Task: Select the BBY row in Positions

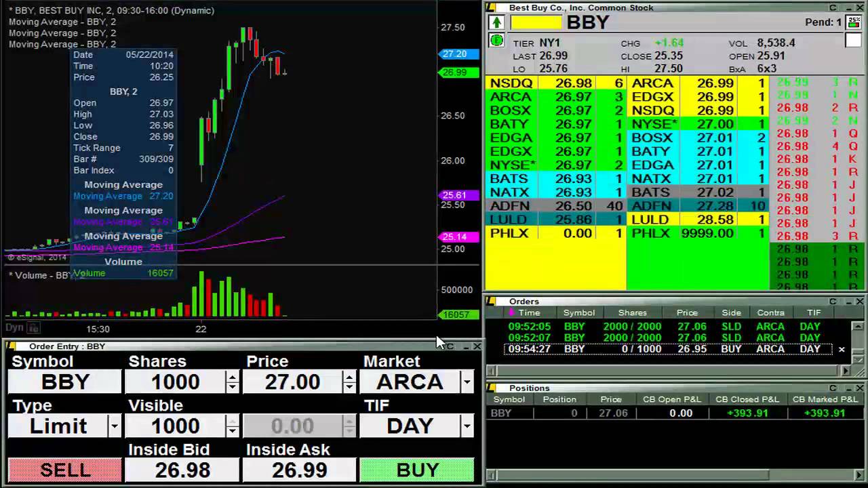Action: pos(675,413)
